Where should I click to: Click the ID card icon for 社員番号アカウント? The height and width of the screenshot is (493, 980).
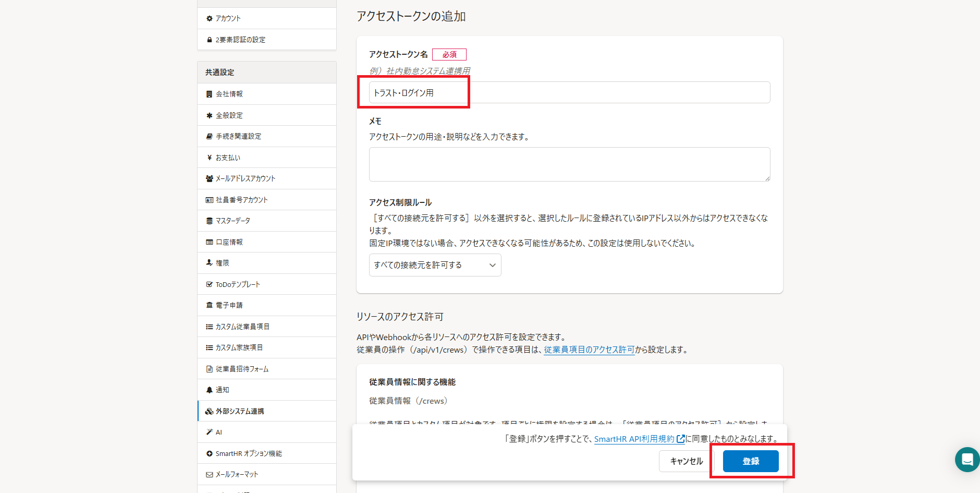coord(210,200)
